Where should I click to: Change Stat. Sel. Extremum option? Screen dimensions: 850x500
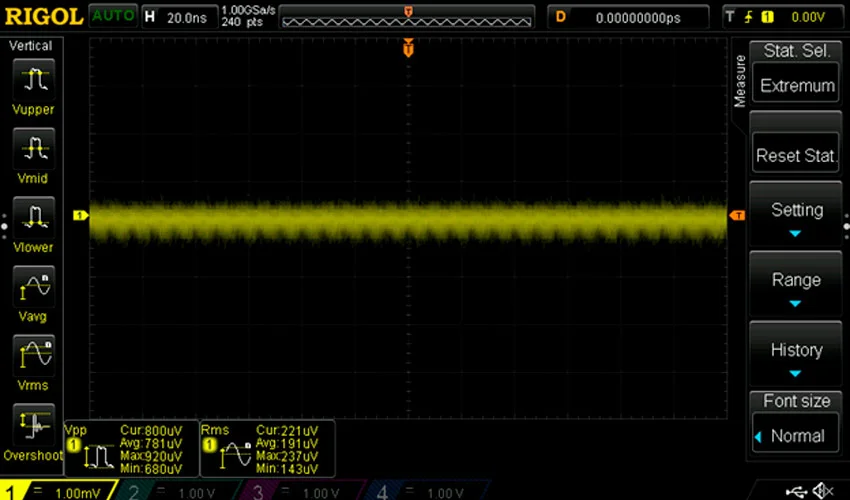tap(796, 86)
